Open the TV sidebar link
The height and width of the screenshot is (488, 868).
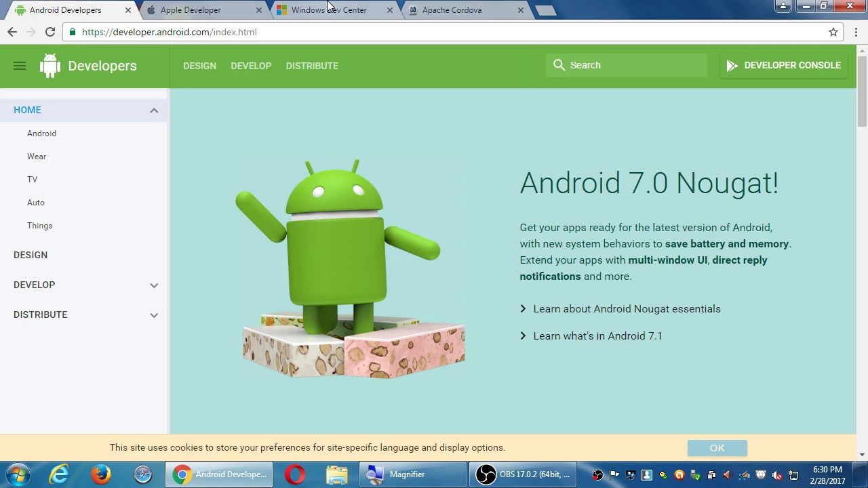tap(32, 180)
